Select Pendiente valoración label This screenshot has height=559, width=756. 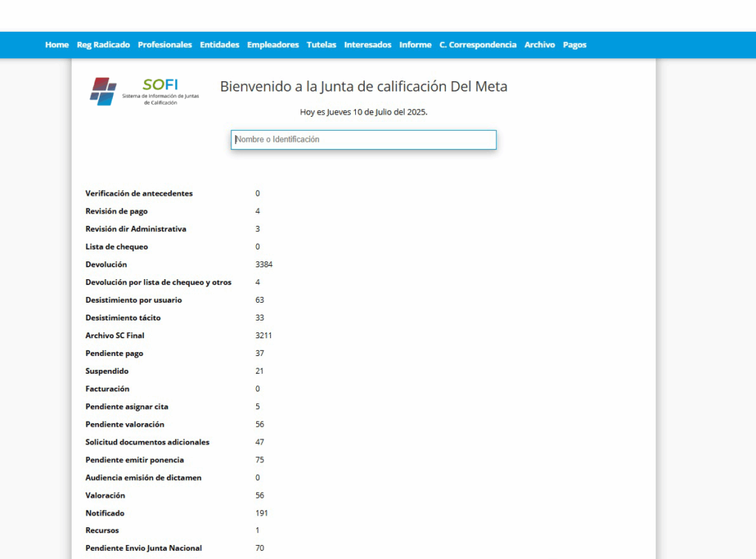125,425
